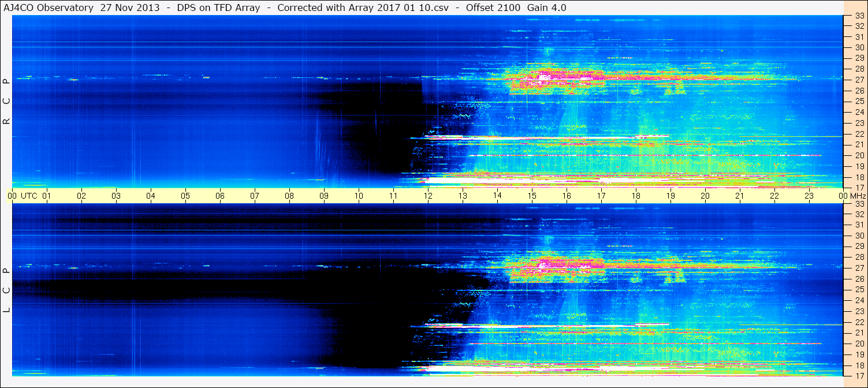Click the 32 MHz tick in LCP panel scale
The width and height of the screenshot is (868, 388).
click(x=859, y=214)
